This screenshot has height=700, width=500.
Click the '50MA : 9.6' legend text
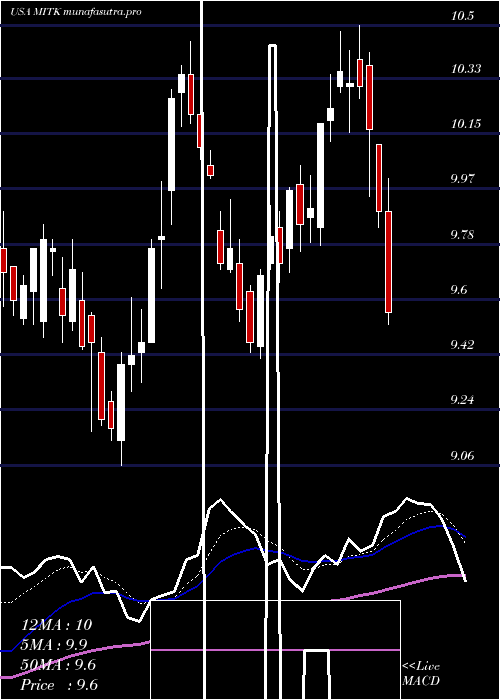pos(58,664)
